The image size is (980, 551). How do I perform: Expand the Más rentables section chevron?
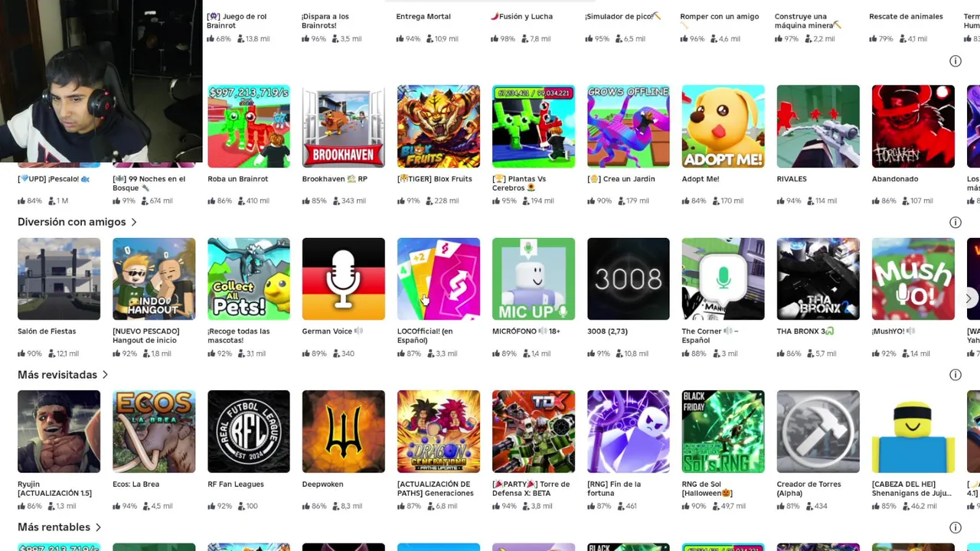98,527
